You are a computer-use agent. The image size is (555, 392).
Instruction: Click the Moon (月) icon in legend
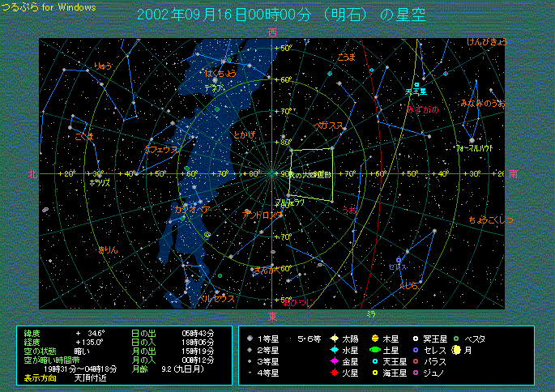click(456, 350)
